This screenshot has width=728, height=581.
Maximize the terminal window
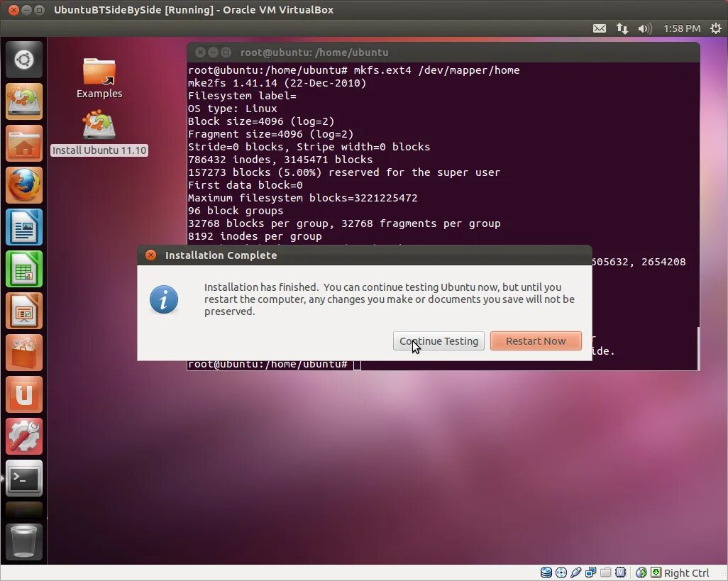226,52
